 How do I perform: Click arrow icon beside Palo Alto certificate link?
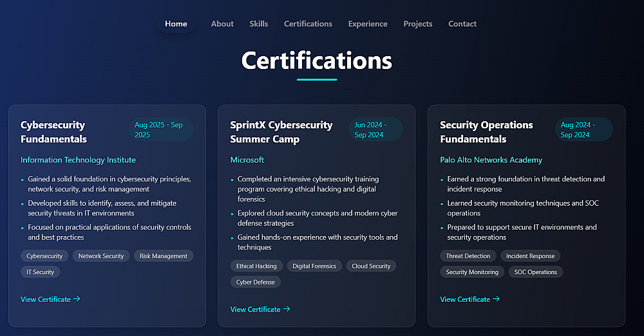(x=496, y=299)
